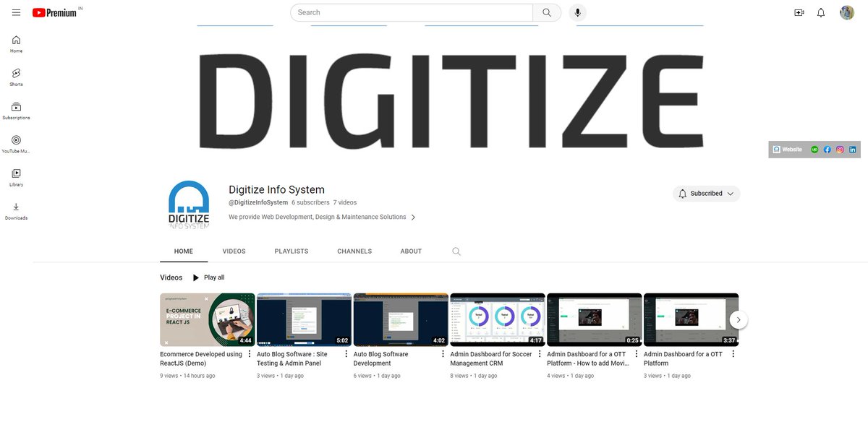The width and height of the screenshot is (868, 435).
Task: Click the Website link on banner
Action: (788, 150)
